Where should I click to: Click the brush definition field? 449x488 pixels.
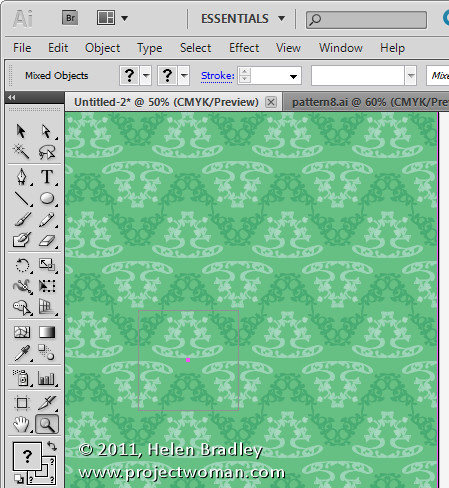(358, 76)
